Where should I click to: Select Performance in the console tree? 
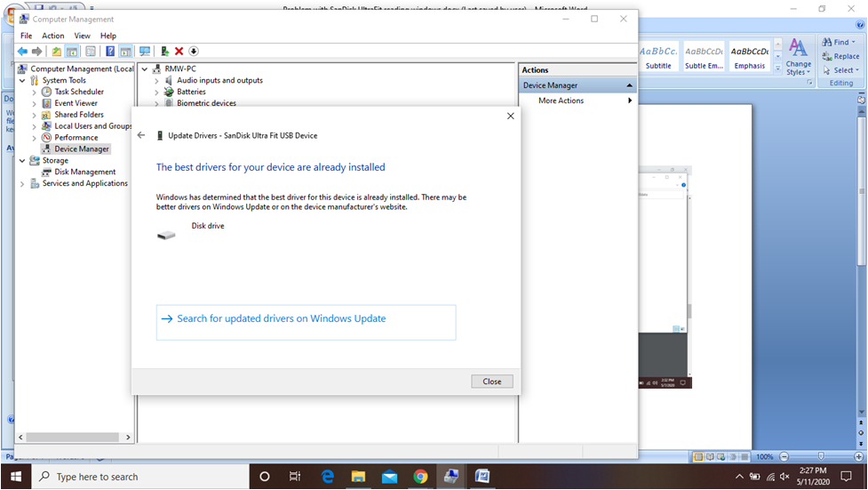pos(76,138)
